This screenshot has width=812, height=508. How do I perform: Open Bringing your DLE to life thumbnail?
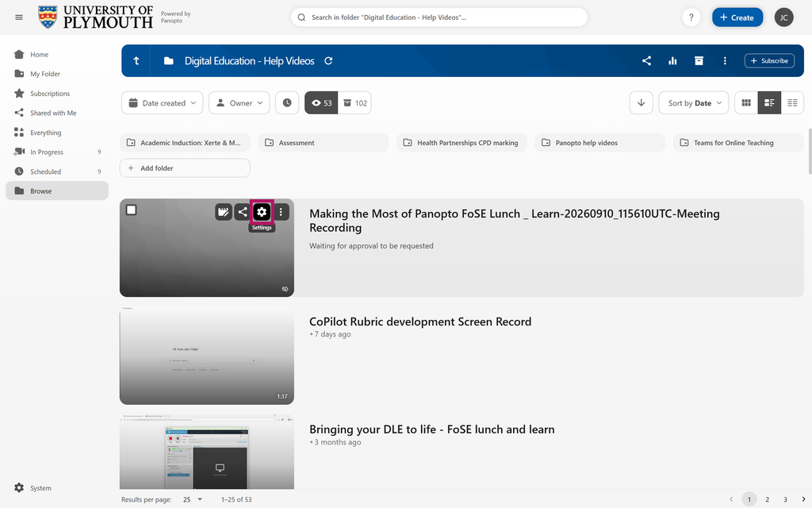click(207, 452)
